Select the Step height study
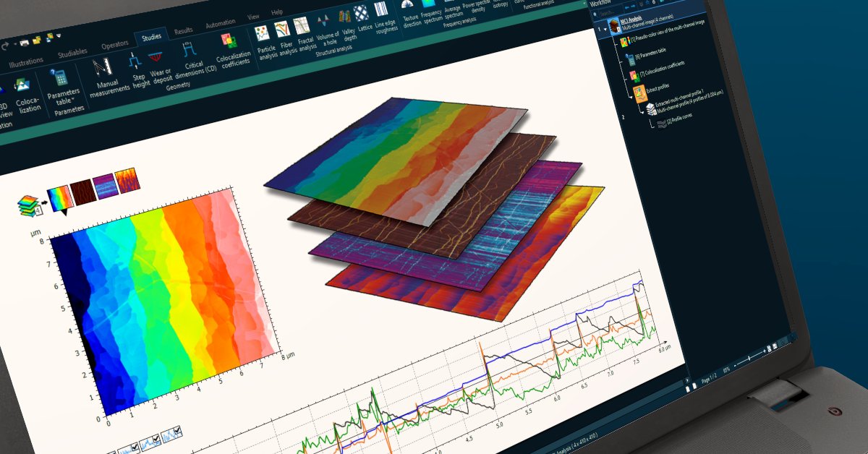The height and width of the screenshot is (454, 868). point(141,71)
